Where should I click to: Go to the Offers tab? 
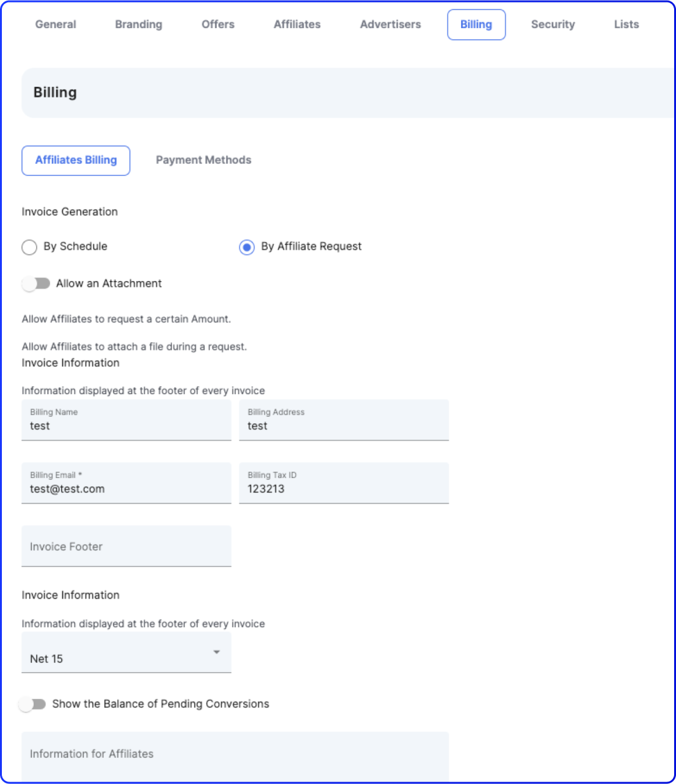(218, 24)
